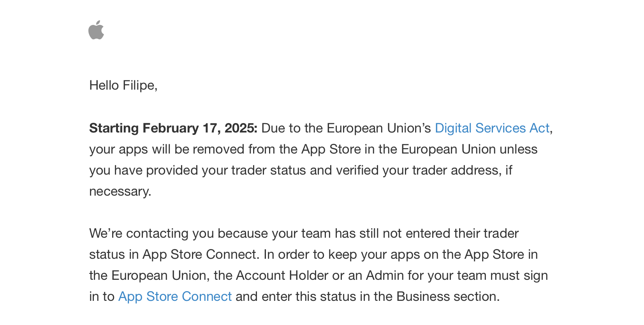Viewport: 644px width, 325px height.
Task: Click the phrase "trader status and verified"
Action: coord(305,170)
